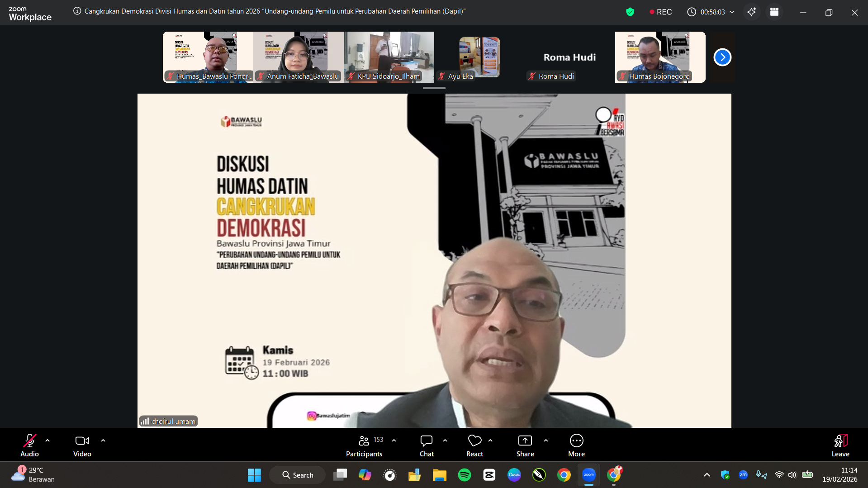Open the More options menu
868x488 pixels.
(577, 445)
